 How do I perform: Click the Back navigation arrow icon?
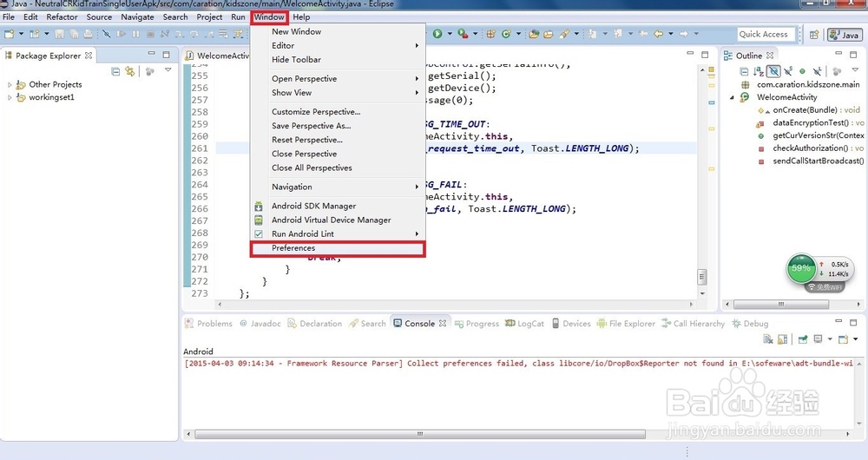tap(658, 35)
